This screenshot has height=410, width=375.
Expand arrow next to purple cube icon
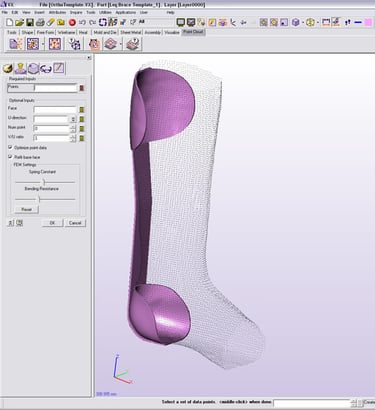(303, 23)
